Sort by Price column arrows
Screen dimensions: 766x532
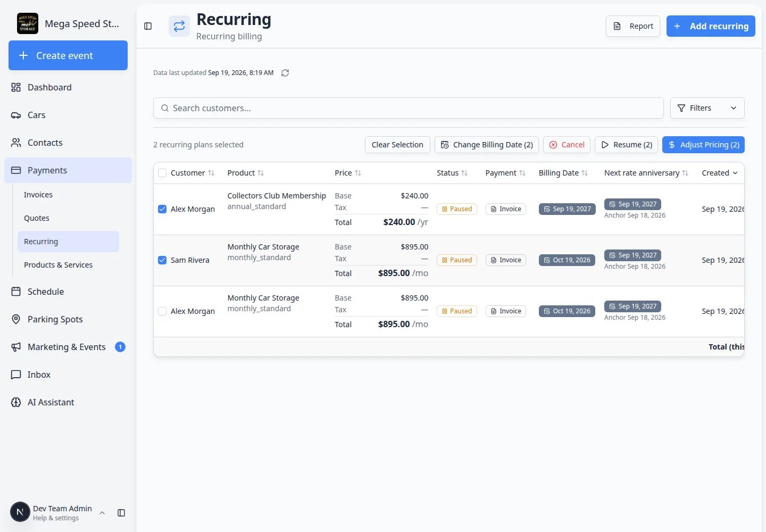[x=358, y=173]
